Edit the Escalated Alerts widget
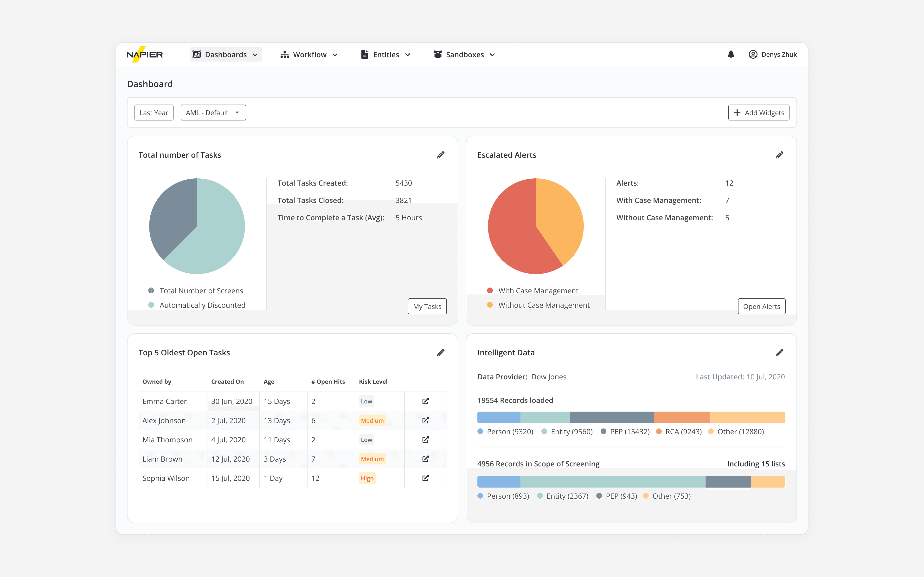The image size is (924, 577). [x=779, y=155]
